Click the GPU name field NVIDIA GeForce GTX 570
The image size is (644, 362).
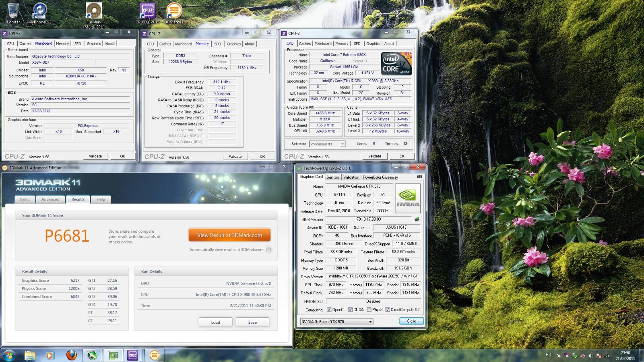(x=359, y=186)
